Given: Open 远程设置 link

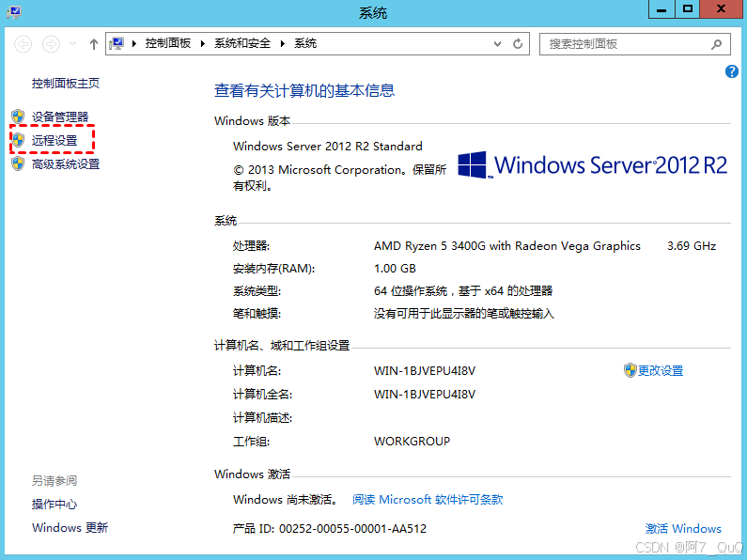Looking at the screenshot, I should (x=54, y=141).
